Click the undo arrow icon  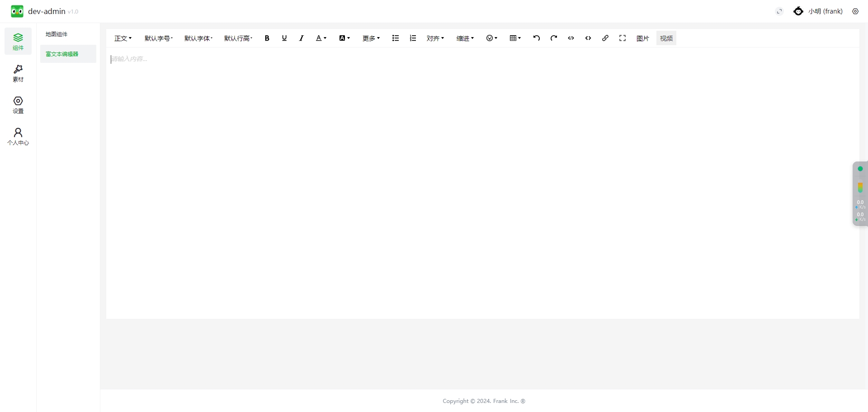coord(536,38)
